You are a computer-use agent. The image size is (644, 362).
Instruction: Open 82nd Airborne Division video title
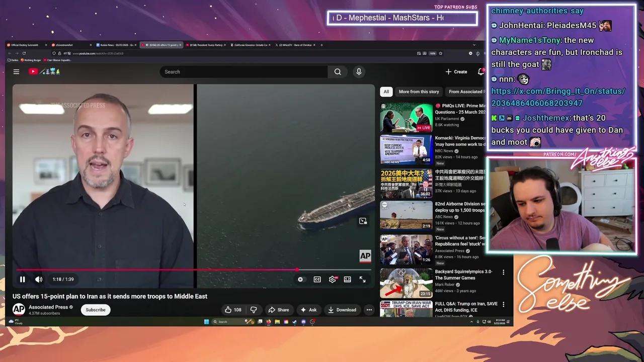460,207
